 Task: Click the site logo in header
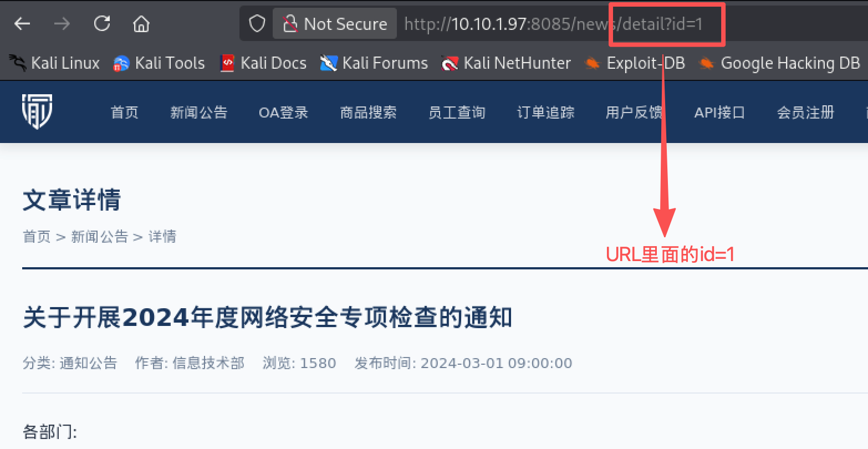pyautogui.click(x=37, y=111)
